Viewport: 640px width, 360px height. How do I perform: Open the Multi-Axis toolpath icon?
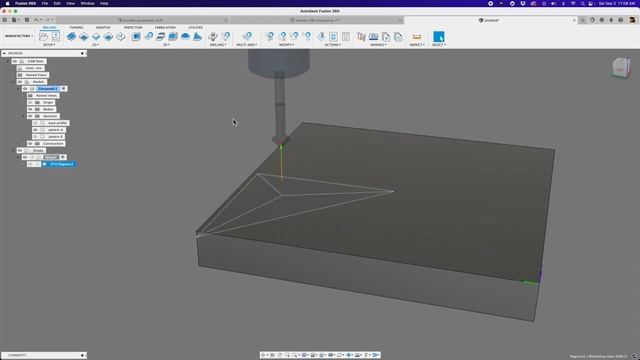(247, 36)
